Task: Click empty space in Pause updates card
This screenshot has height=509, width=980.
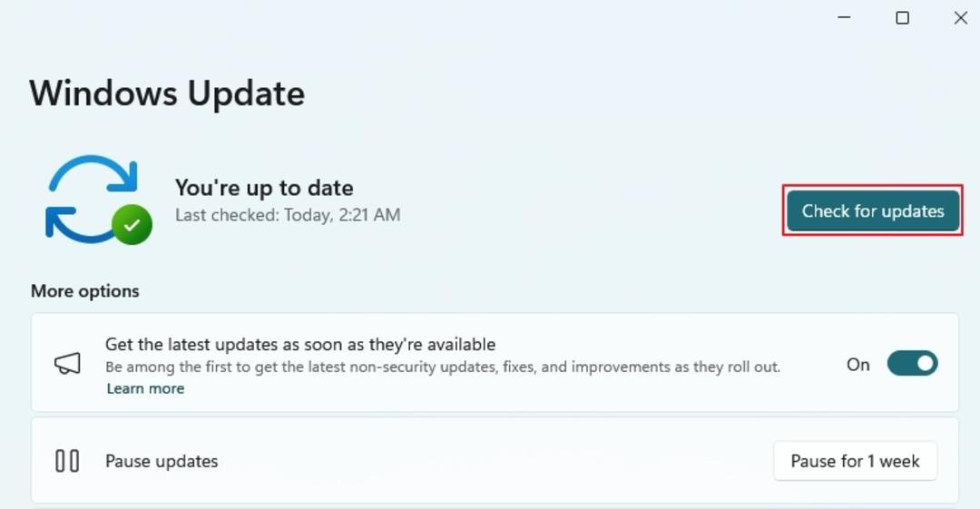Action: (x=494, y=461)
